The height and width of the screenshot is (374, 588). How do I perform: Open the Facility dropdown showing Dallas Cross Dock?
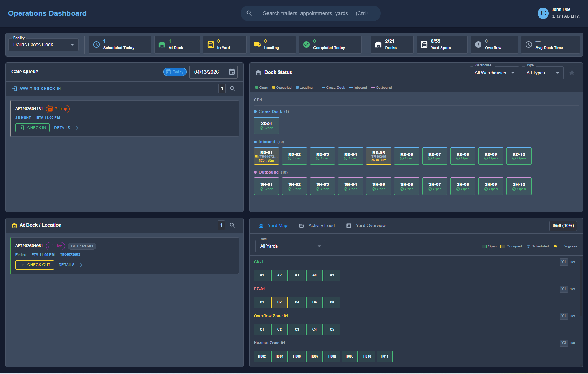tap(43, 45)
